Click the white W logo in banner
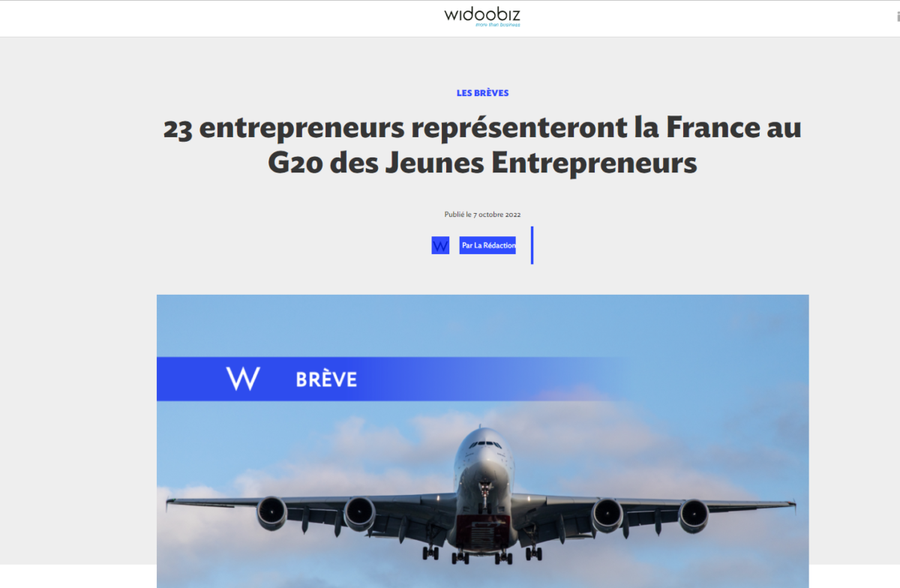Screen dimensions: 900x588 243,379
